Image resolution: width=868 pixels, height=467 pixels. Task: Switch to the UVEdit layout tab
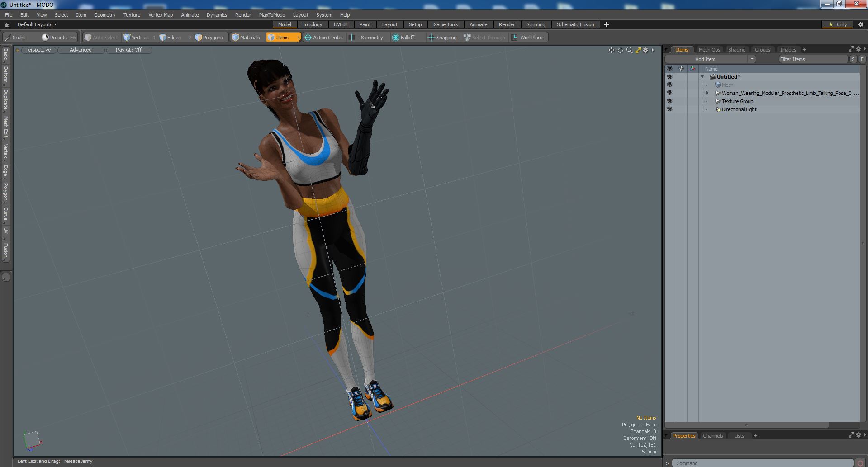(x=341, y=24)
